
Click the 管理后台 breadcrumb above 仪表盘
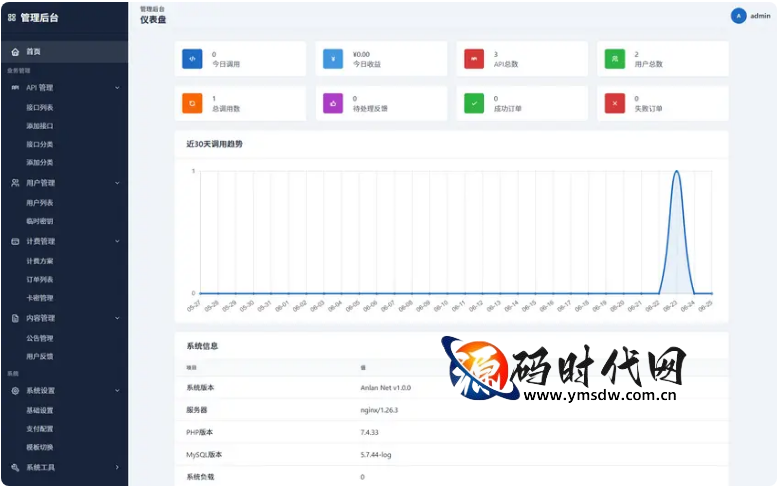[x=152, y=9]
